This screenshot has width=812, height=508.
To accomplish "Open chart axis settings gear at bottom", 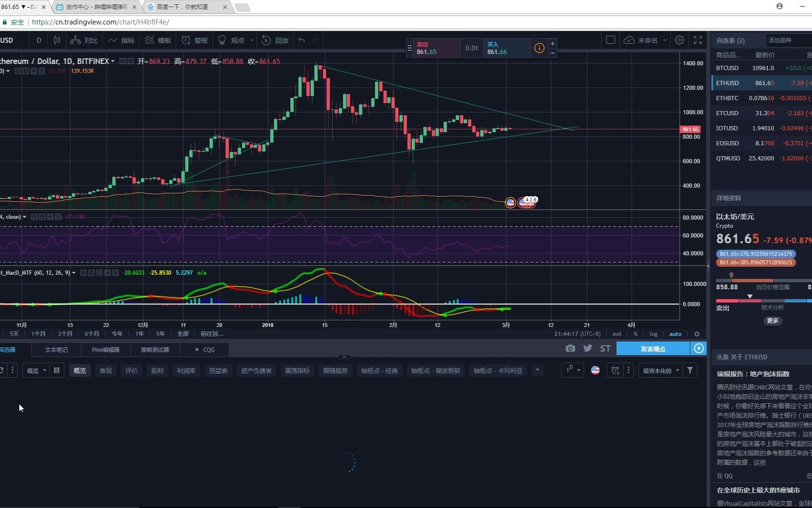I will (697, 334).
